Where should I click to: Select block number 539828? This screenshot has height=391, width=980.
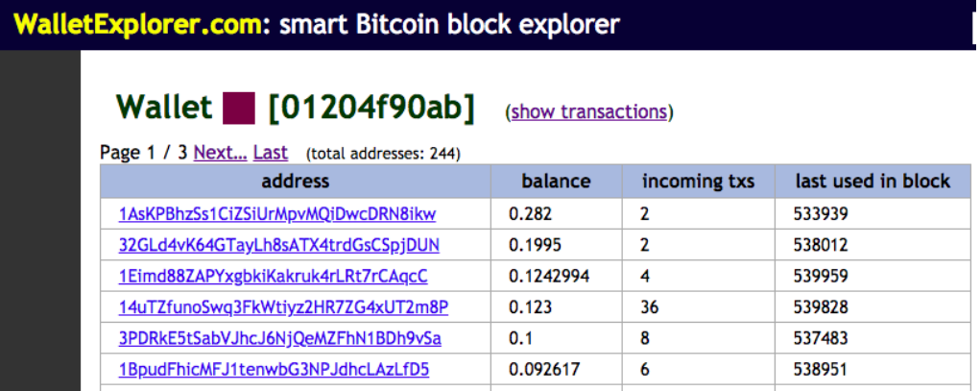pyautogui.click(x=821, y=307)
